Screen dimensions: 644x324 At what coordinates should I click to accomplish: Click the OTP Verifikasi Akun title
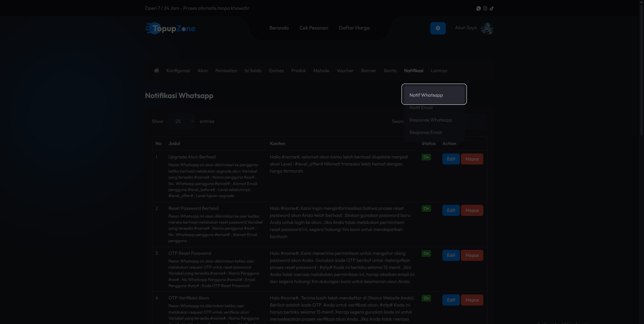(189, 298)
